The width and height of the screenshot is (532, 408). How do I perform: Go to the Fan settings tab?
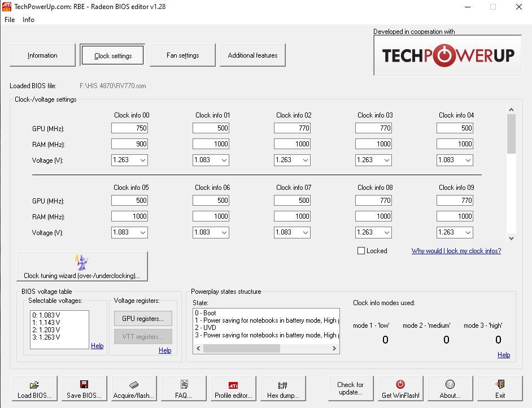182,55
